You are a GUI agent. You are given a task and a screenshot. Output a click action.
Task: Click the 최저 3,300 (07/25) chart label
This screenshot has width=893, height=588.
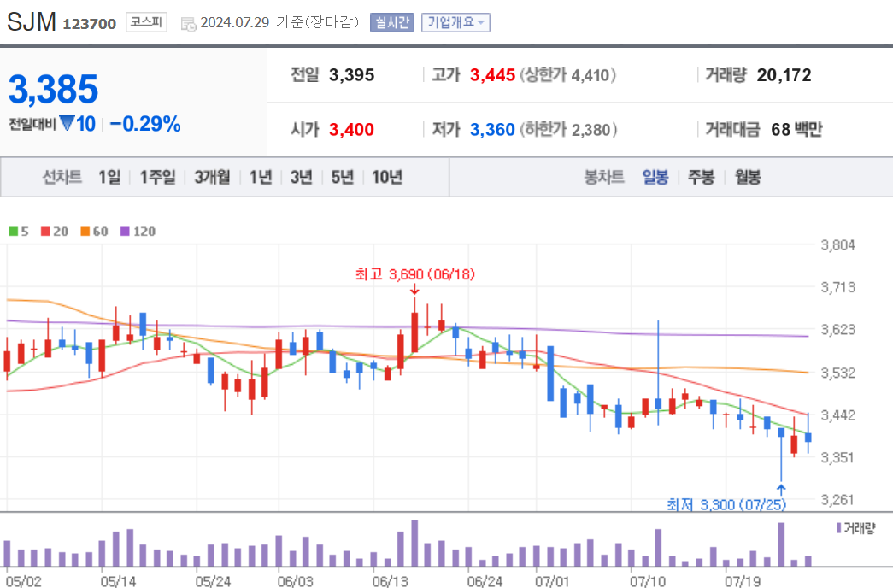click(x=726, y=505)
